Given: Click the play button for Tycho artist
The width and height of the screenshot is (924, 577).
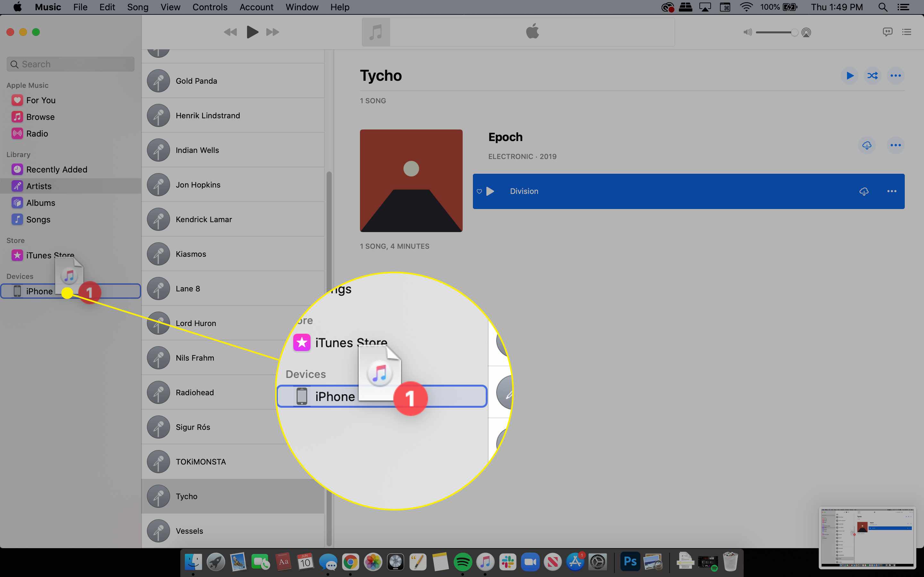Looking at the screenshot, I should pyautogui.click(x=850, y=75).
